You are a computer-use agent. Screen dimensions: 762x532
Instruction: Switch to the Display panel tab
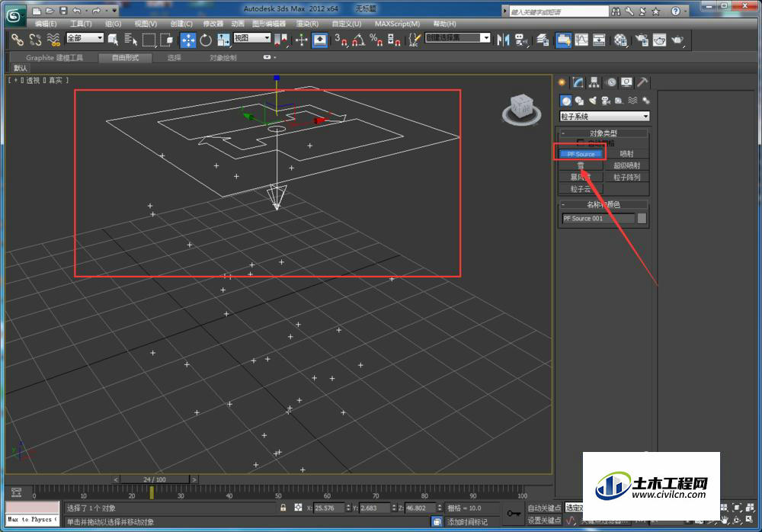[x=626, y=82]
